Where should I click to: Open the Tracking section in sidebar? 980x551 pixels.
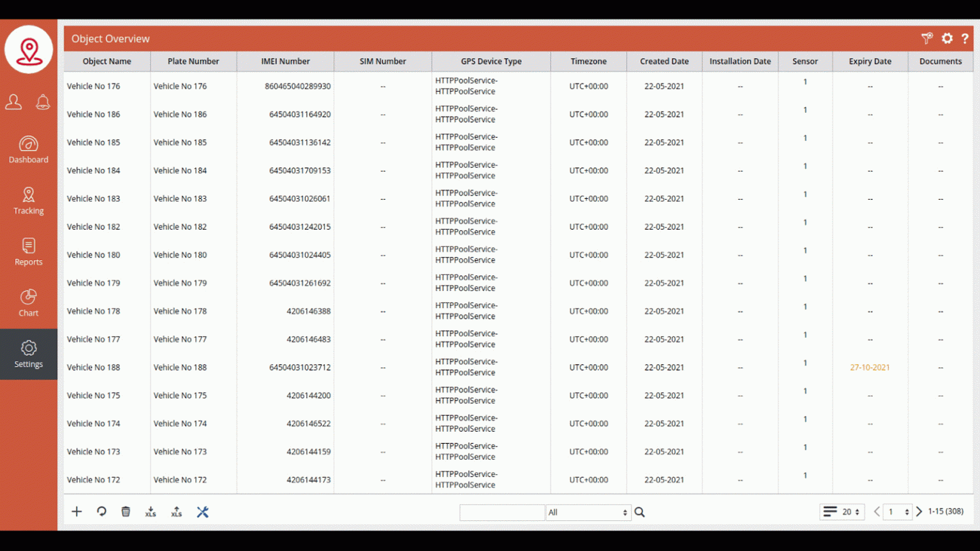[29, 201]
